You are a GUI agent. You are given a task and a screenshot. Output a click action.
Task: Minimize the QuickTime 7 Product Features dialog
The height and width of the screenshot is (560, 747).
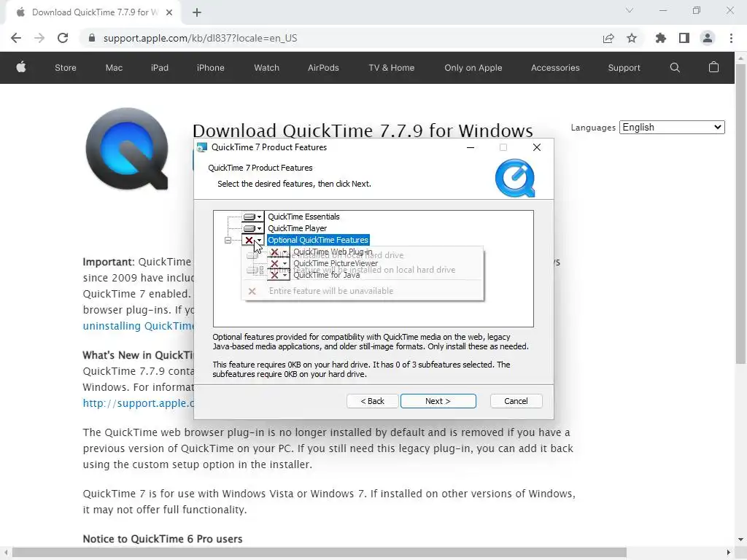tap(471, 147)
